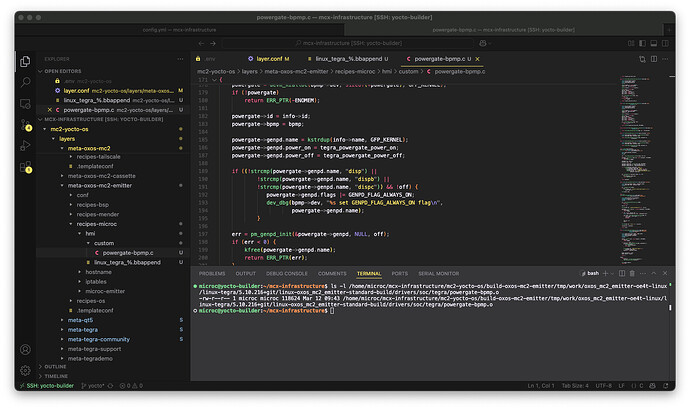The image size is (690, 408).
Task: Open the Search view in activity bar
Action: [x=26, y=82]
